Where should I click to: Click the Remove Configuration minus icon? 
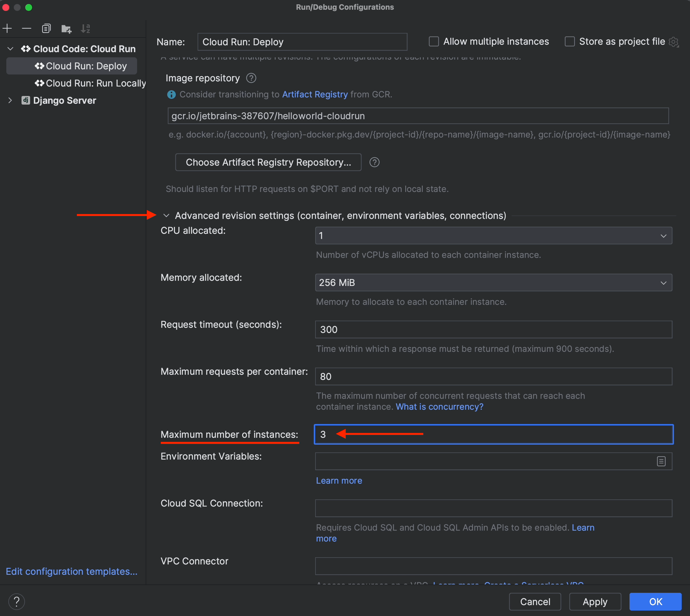(x=26, y=28)
